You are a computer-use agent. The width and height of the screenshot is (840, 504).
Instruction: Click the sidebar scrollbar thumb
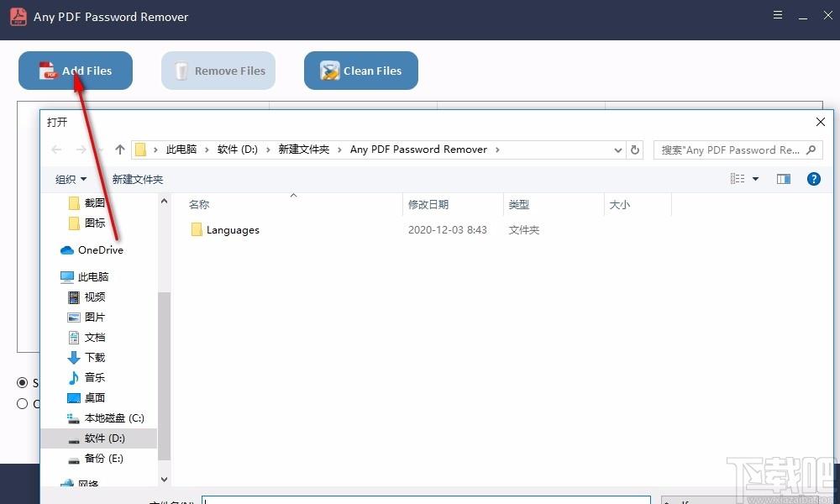coord(164,376)
